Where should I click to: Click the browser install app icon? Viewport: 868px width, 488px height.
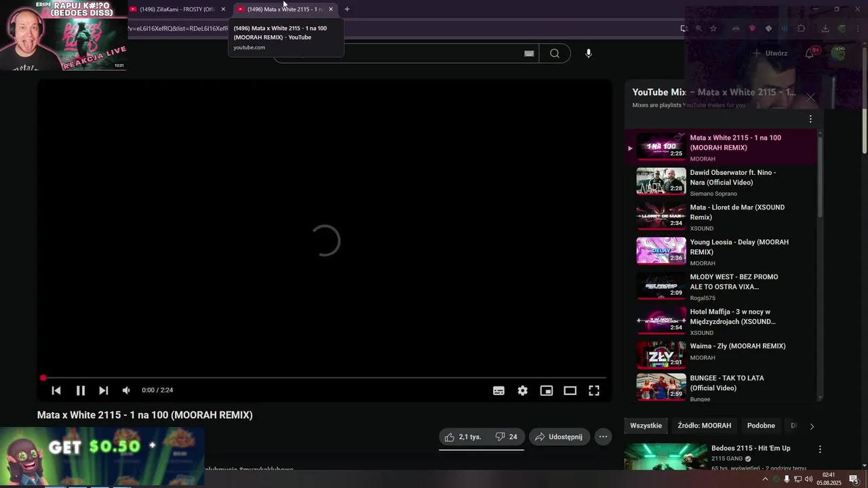point(684,28)
